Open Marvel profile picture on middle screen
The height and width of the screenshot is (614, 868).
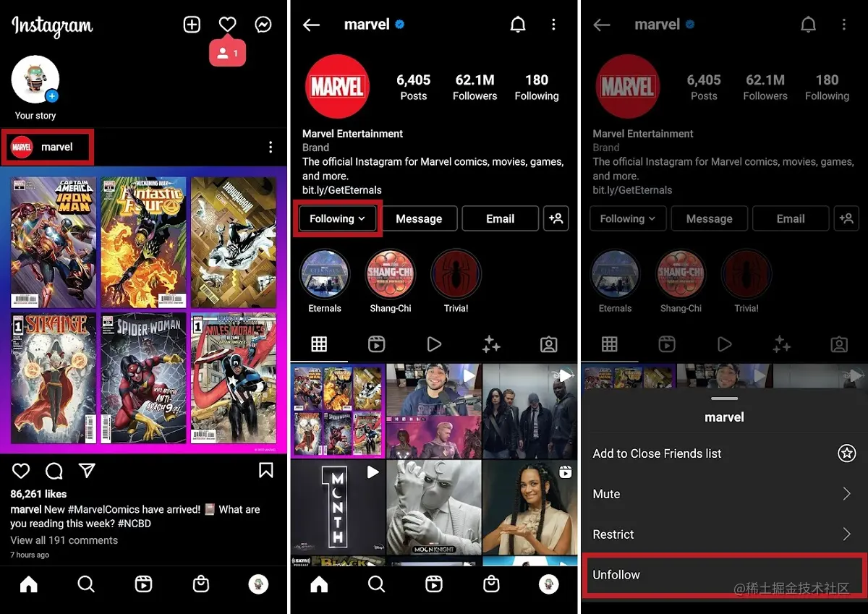(x=337, y=87)
